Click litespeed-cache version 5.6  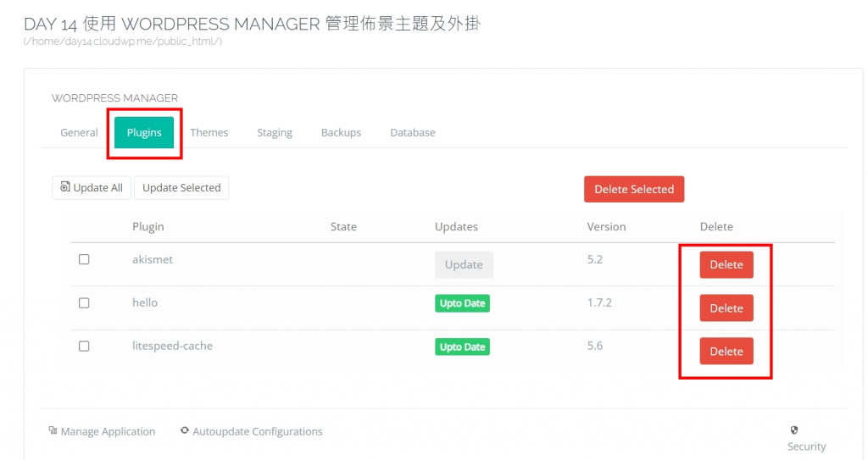pos(594,346)
